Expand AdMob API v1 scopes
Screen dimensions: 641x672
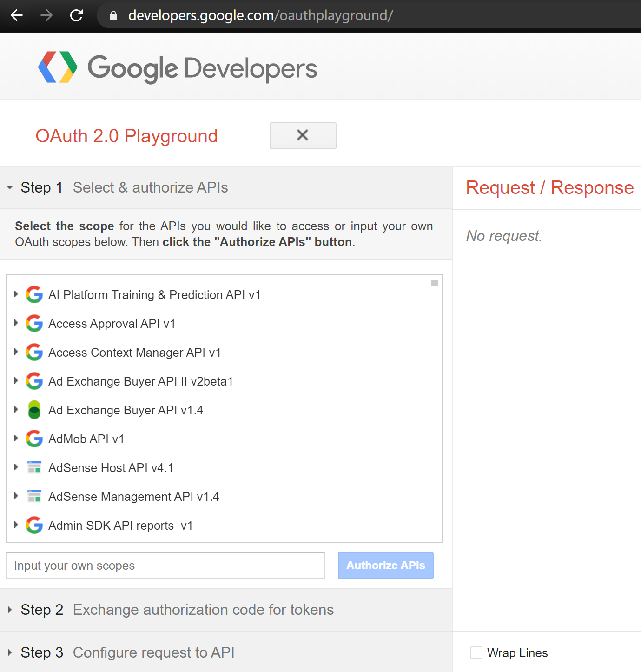(16, 438)
